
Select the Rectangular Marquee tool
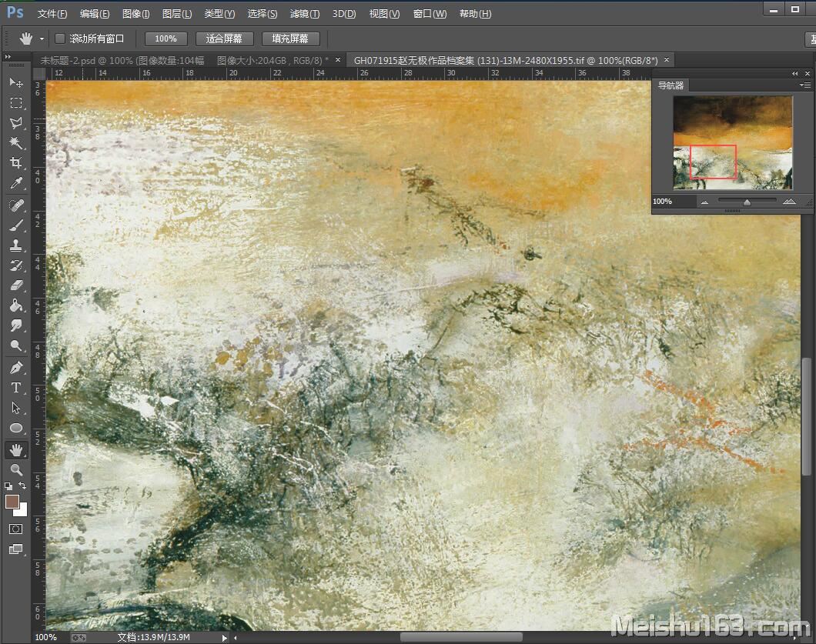[16, 103]
